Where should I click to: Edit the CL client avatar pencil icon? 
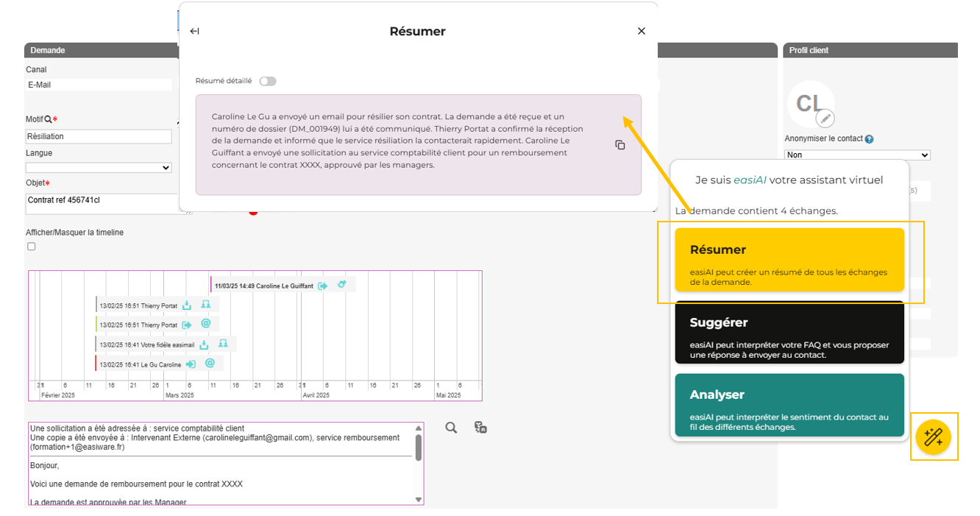[825, 118]
